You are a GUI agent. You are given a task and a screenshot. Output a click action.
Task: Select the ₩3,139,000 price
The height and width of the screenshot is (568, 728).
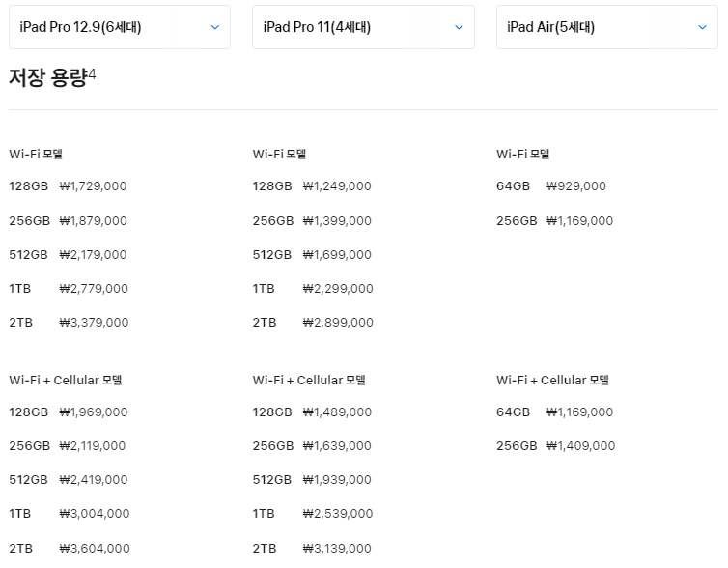pyautogui.click(x=337, y=549)
